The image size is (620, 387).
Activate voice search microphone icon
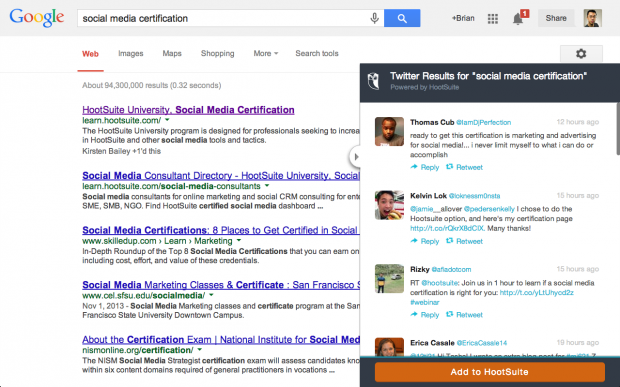(374, 18)
